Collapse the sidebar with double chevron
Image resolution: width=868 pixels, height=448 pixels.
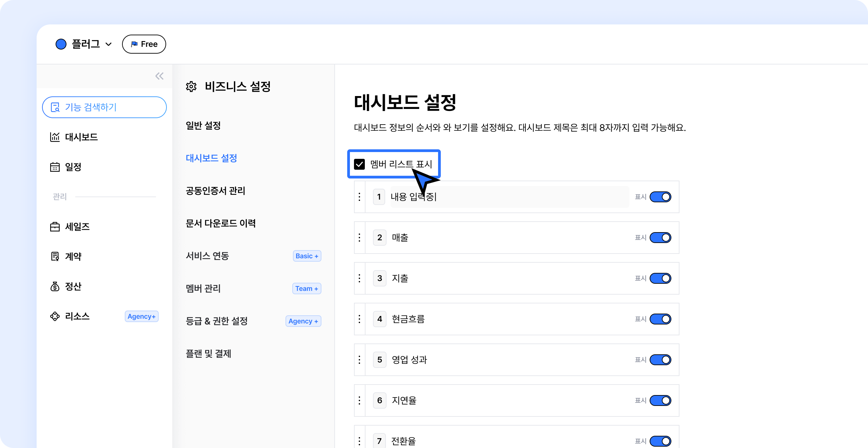159,76
